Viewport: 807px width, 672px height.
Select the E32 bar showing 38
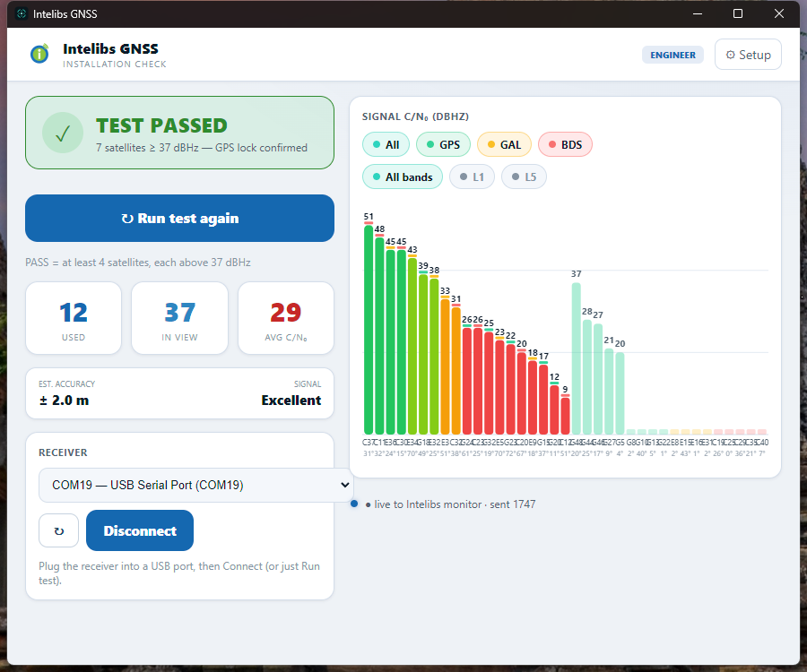point(434,356)
